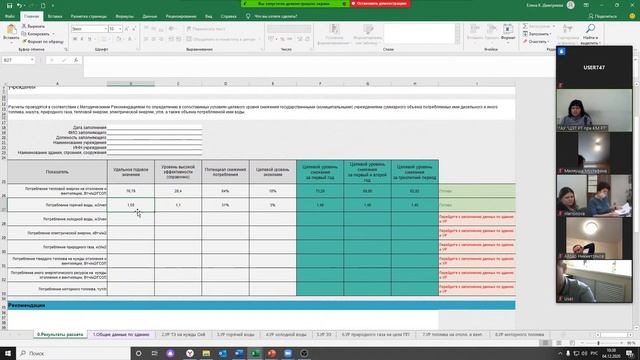This screenshot has width=640, height=360.
Task: Click the 'Показатель' column header cell
Action: pyautogui.click(x=57, y=172)
